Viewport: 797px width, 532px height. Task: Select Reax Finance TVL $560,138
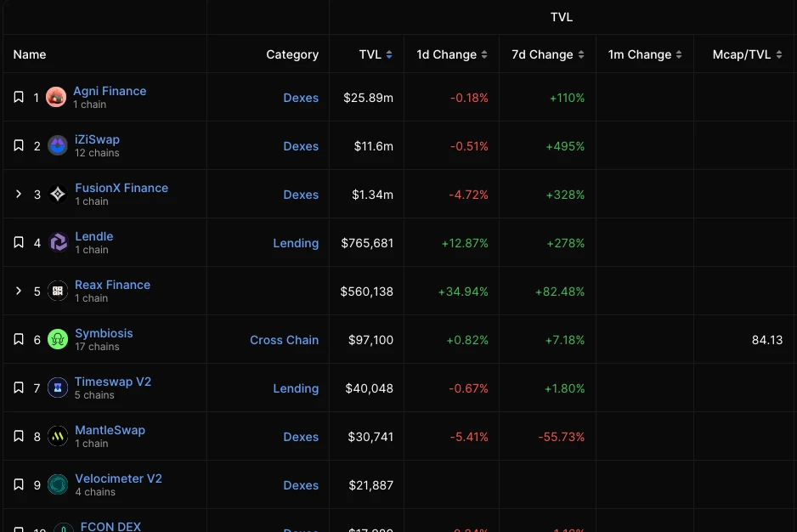point(366,291)
